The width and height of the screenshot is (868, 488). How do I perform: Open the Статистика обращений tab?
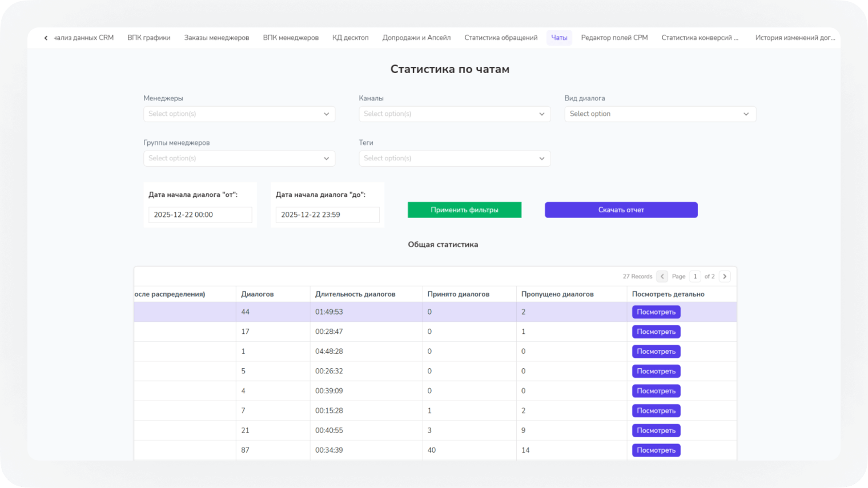(501, 38)
